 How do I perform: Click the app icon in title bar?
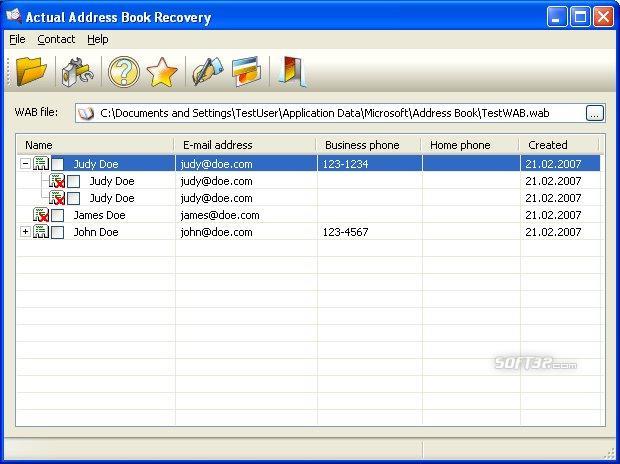tap(13, 16)
